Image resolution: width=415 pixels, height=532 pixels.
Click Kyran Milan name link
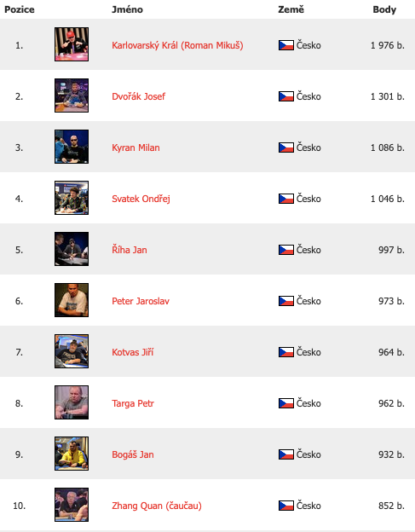click(135, 148)
